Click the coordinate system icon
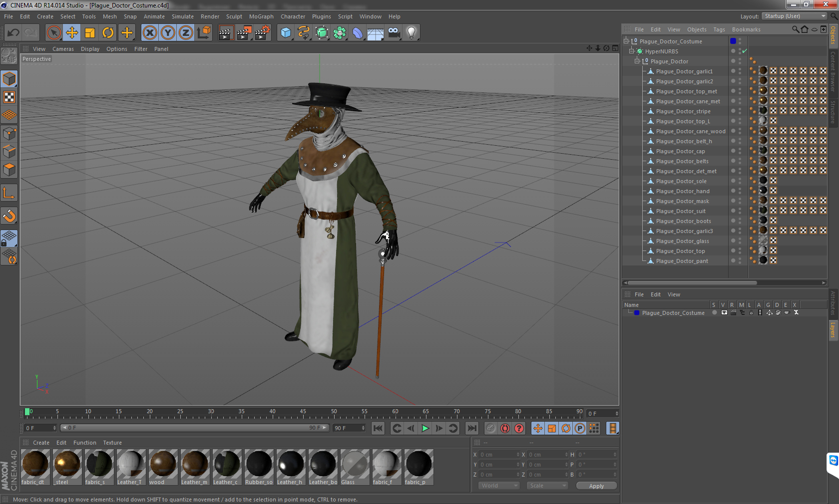This screenshot has width=839, height=504. [204, 33]
